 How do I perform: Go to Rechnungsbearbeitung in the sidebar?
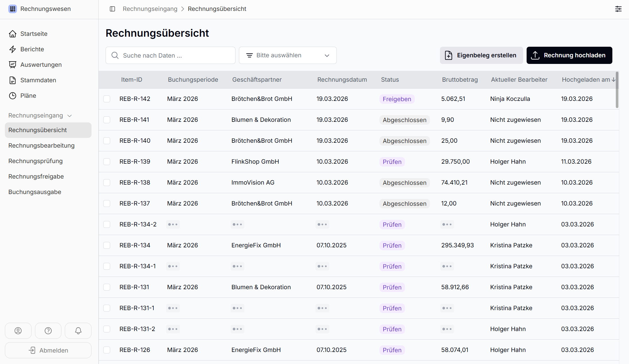coord(41,146)
